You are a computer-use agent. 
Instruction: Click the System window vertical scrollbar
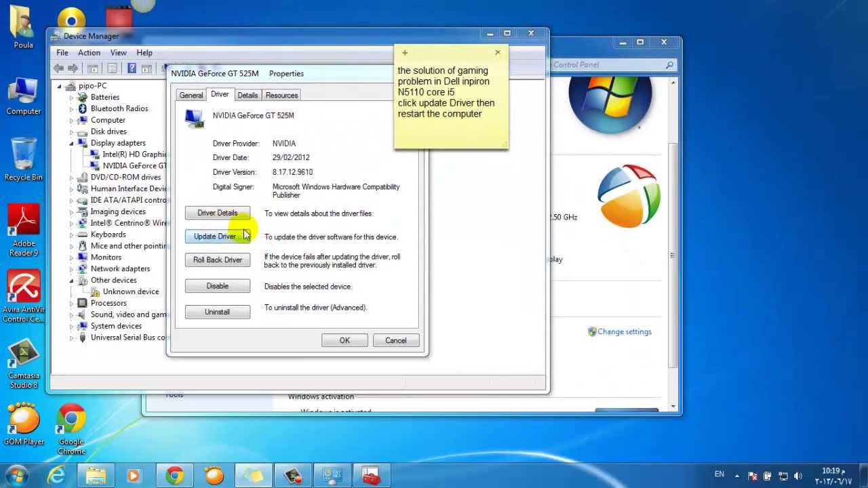[672, 244]
